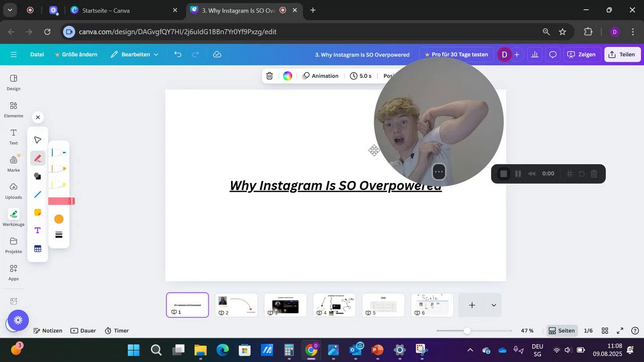644x362 pixels.
Task: Enter fullscreen mode
Action: tap(620, 331)
